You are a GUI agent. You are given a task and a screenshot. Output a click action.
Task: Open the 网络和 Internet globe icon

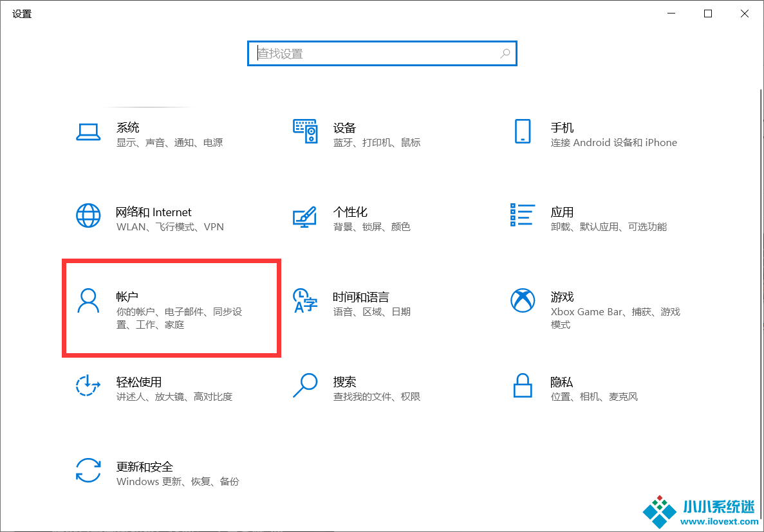click(x=88, y=216)
